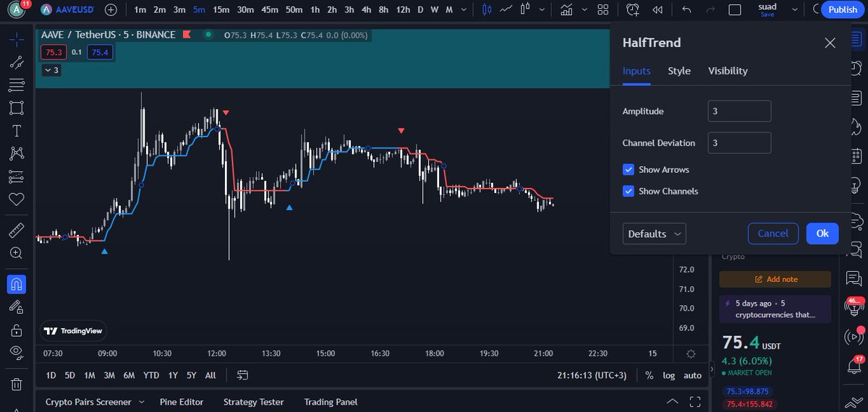Uncheck the Show Channels checkbox
The image size is (868, 412).
[x=629, y=192]
